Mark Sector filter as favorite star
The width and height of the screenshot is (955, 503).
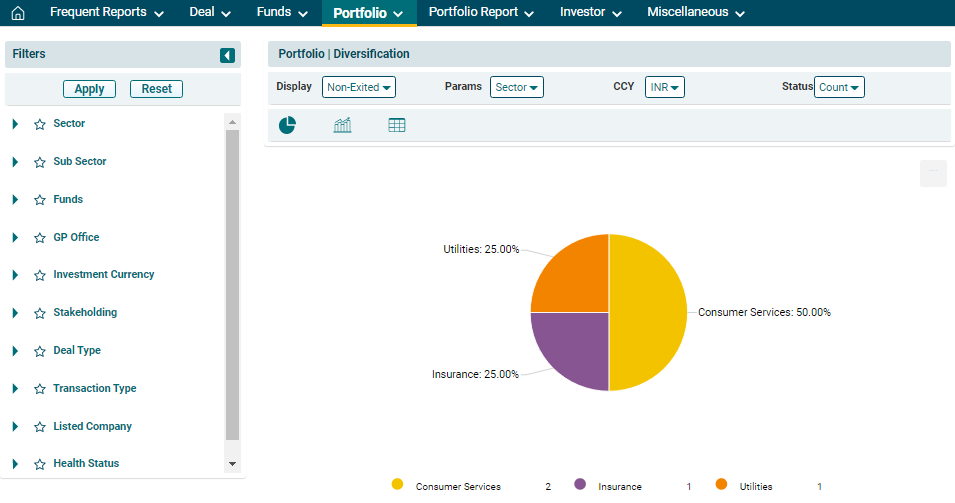point(40,124)
